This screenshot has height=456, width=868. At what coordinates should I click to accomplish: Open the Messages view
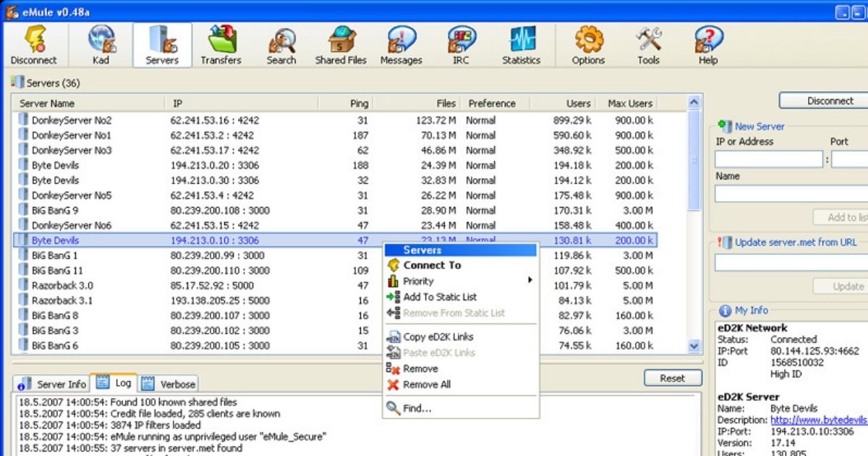click(x=401, y=43)
